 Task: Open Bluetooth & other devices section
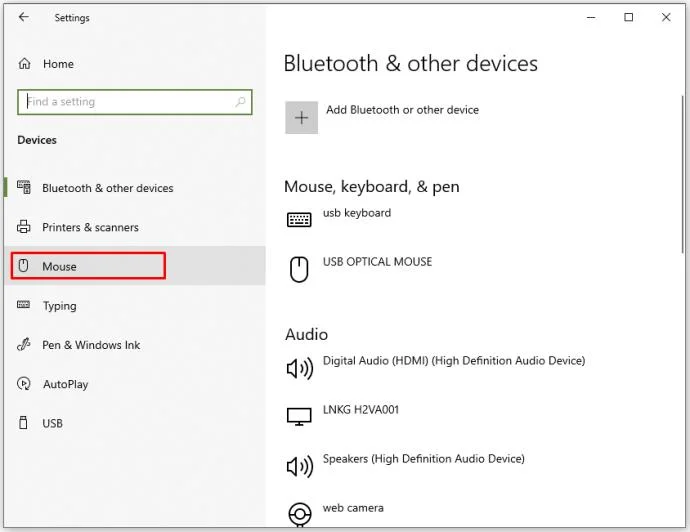107,188
